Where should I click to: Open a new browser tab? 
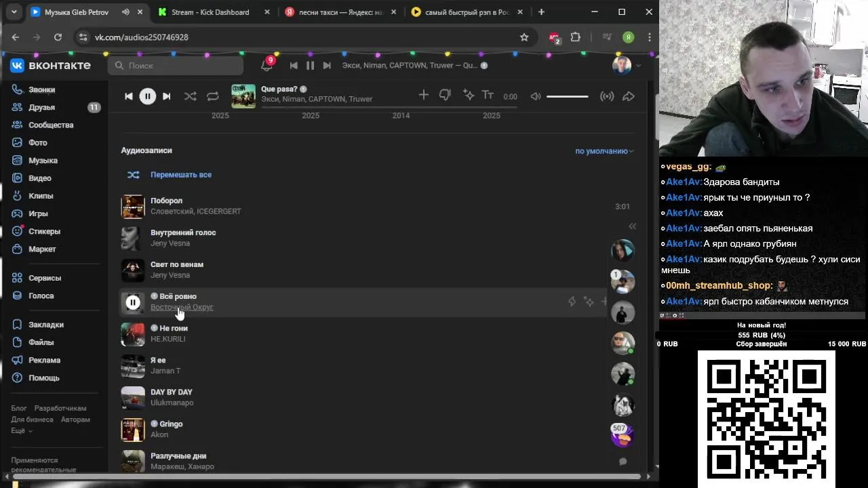(541, 12)
